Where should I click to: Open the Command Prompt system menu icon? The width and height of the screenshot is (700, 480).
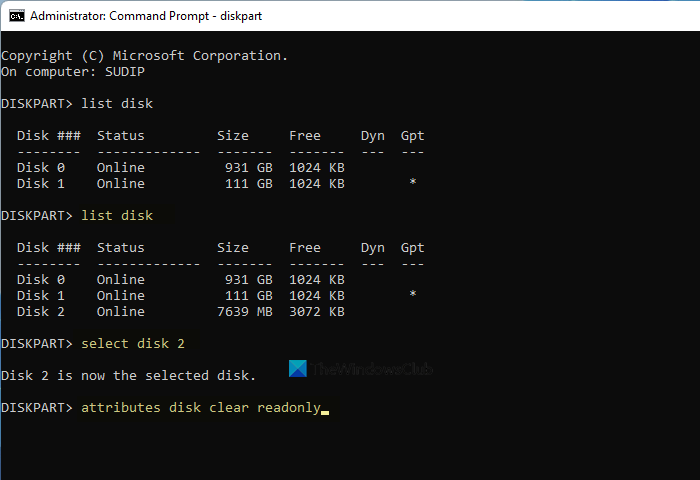[14, 16]
